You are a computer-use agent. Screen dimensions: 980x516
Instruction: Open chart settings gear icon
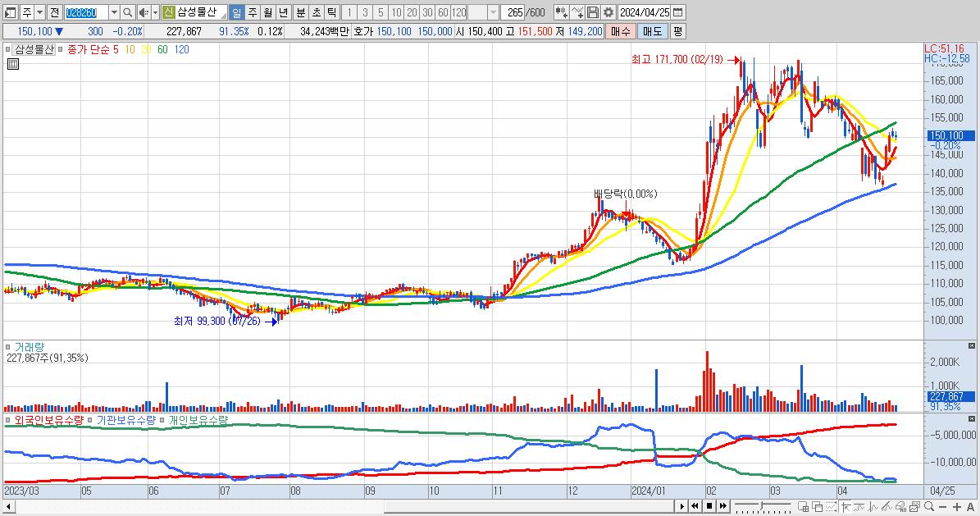coord(609,12)
